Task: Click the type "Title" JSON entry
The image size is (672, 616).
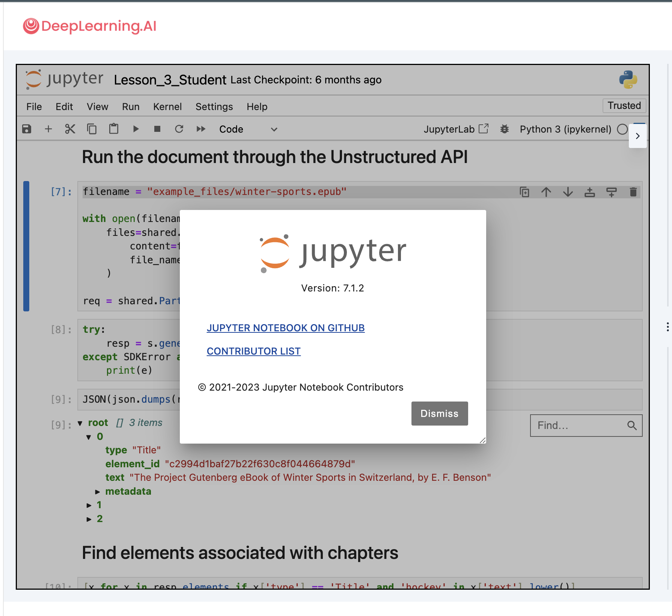Action: 133,450
